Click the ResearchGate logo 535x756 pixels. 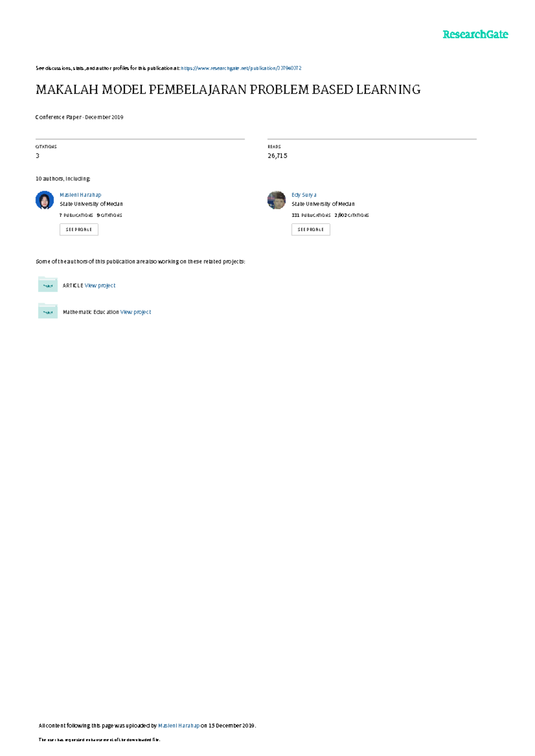click(475, 35)
